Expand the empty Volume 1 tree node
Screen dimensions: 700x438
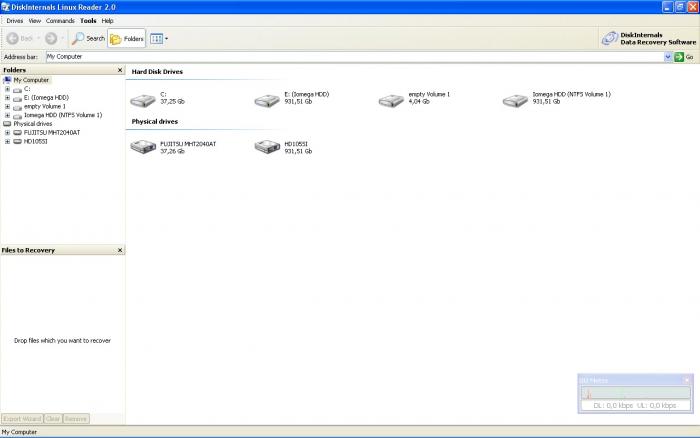7,106
